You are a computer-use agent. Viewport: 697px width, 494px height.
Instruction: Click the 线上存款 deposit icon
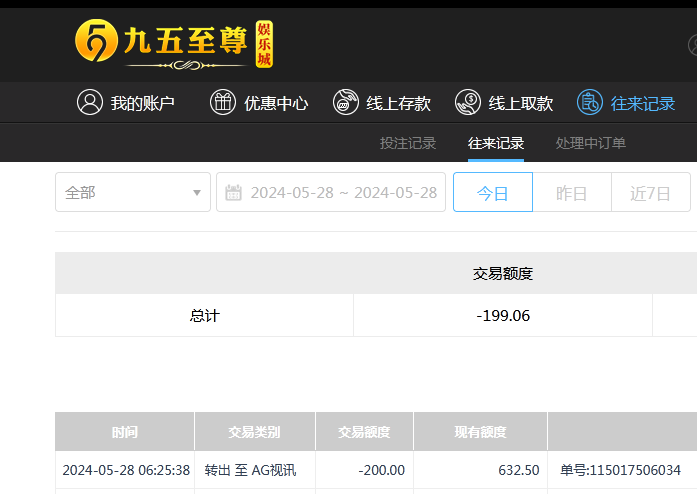pyautogui.click(x=345, y=102)
